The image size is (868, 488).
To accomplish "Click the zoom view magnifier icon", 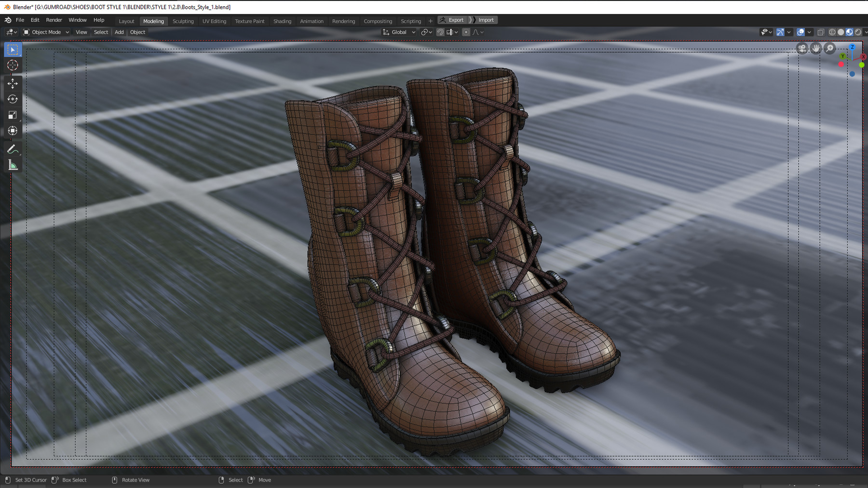I will [829, 48].
